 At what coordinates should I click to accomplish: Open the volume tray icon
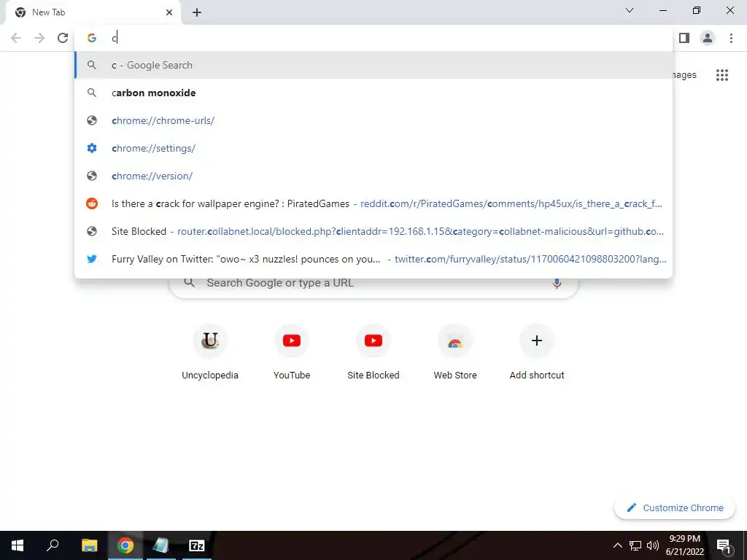[x=653, y=545]
